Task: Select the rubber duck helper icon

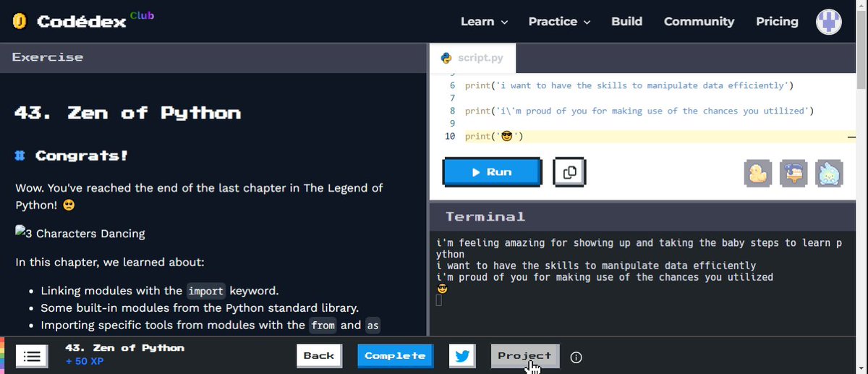Action: click(x=758, y=172)
